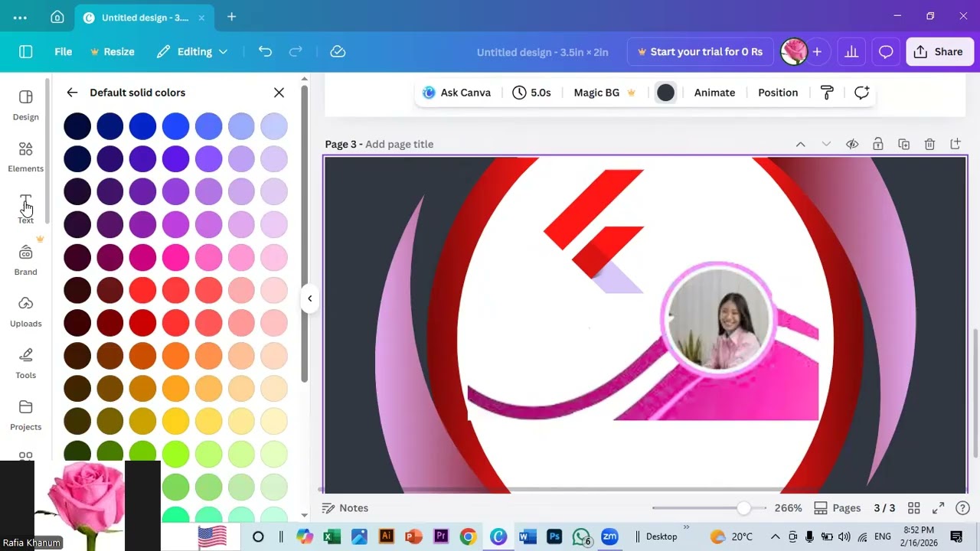
Task: Open the comments speech bubble icon
Action: [x=886, y=52]
